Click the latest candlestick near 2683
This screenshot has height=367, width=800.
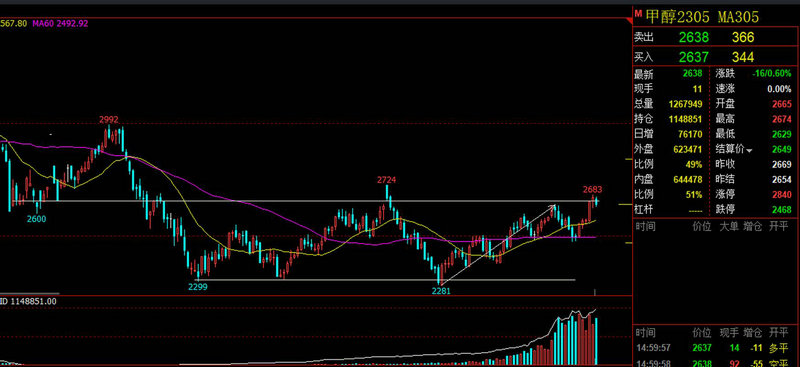click(596, 201)
